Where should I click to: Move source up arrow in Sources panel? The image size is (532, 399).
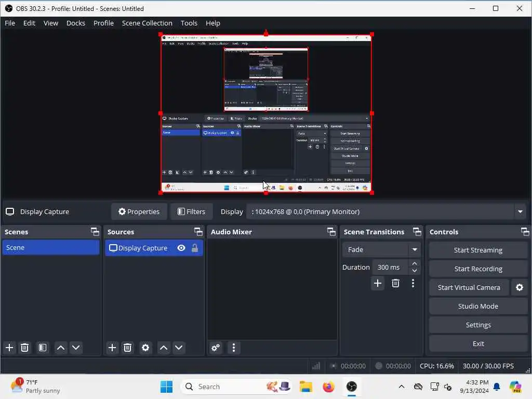click(164, 348)
